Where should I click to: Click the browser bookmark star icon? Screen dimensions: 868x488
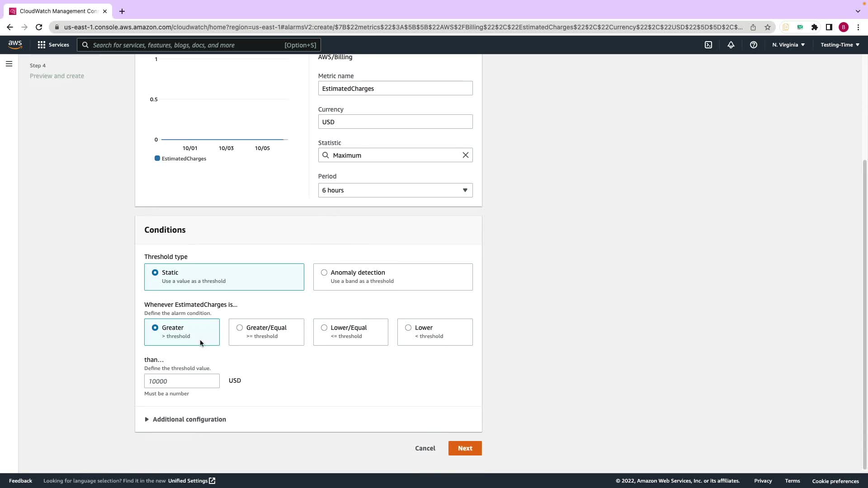[767, 27]
